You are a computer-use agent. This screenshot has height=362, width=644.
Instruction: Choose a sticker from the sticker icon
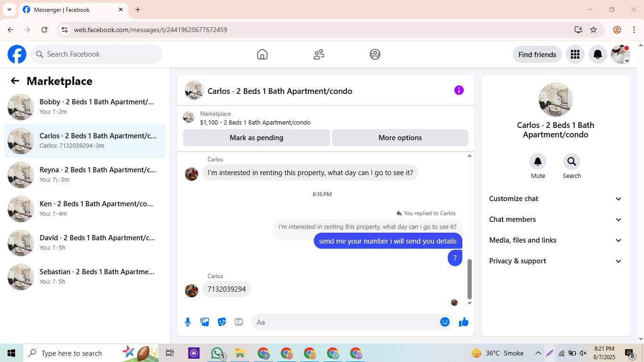point(222,322)
